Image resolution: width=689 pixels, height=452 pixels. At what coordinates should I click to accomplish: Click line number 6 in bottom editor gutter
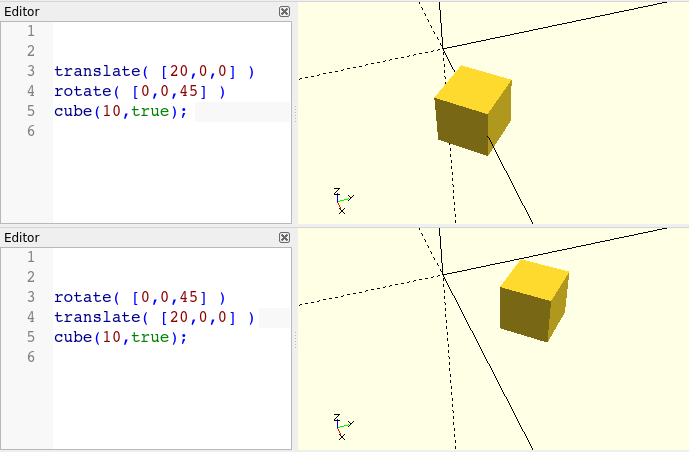pos(30,357)
